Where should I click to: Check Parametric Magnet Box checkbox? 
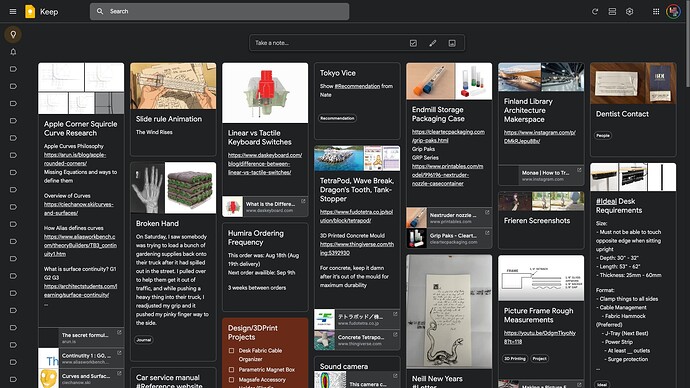(x=231, y=370)
